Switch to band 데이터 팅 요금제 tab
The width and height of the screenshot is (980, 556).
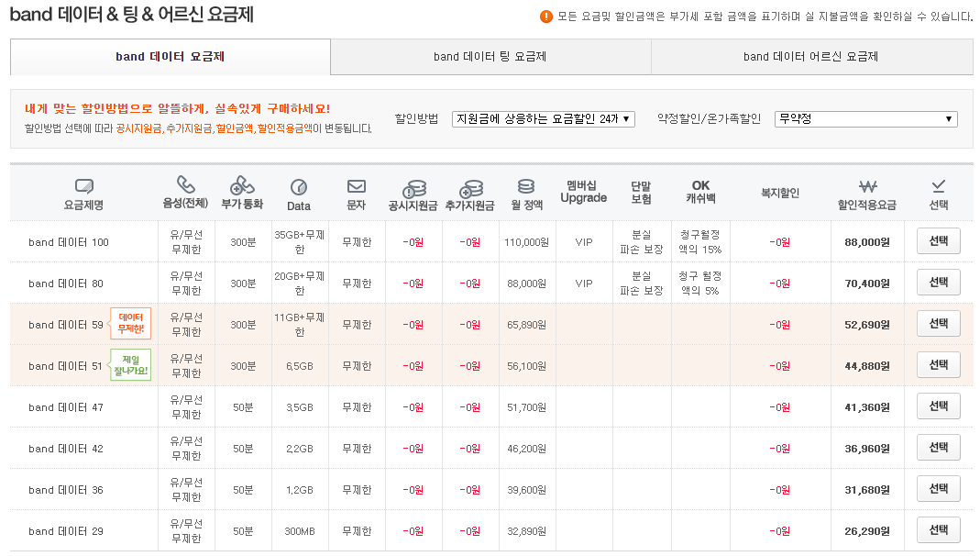pyautogui.click(x=490, y=56)
